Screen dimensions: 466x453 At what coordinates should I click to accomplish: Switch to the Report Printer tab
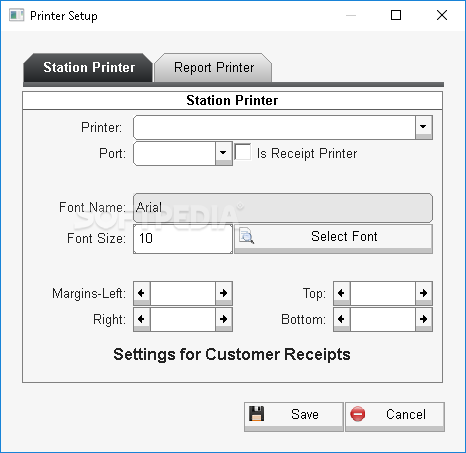coord(213,68)
